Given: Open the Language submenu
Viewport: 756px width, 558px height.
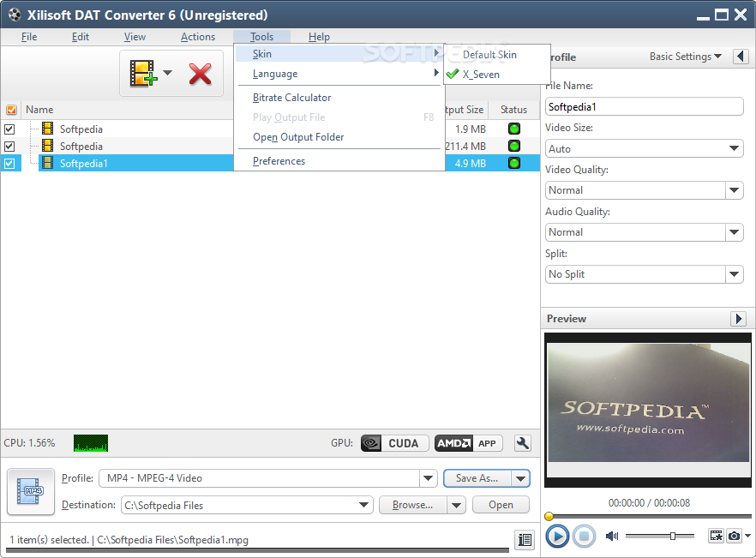Looking at the screenshot, I should [339, 74].
